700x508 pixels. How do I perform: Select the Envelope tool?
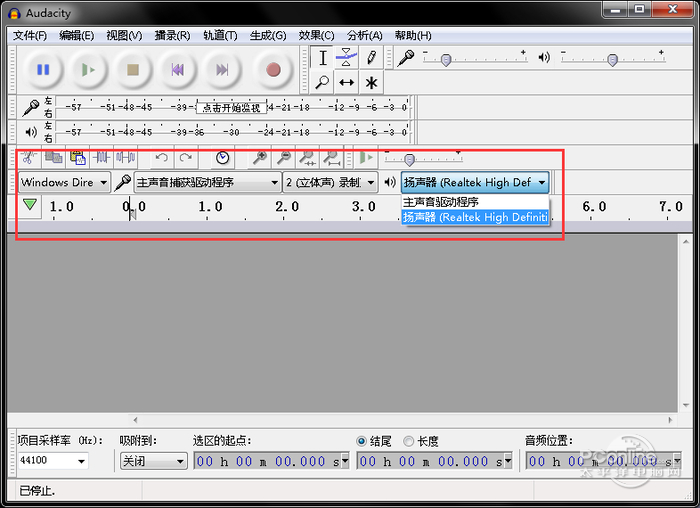coord(346,58)
